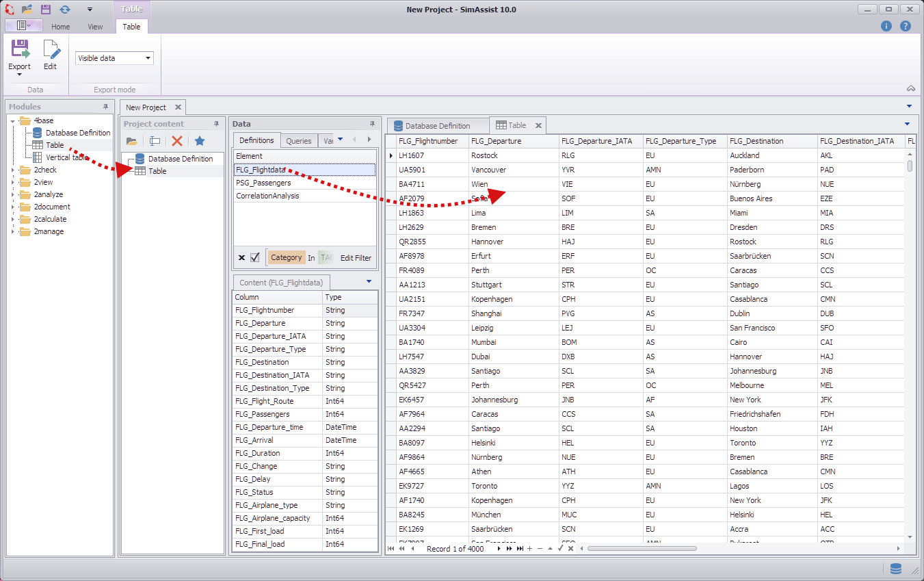Uncheck the filter enable checkbox

pyautogui.click(x=253, y=258)
